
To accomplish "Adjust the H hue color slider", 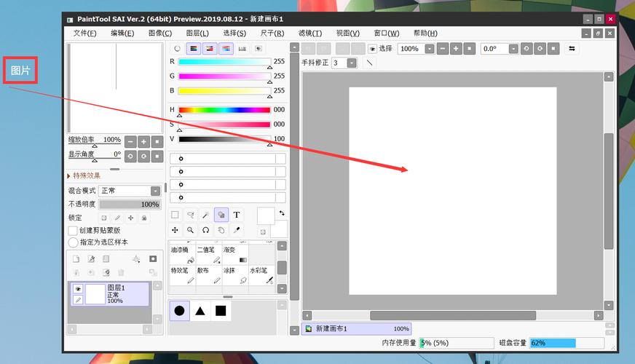I will pyautogui.click(x=224, y=110).
